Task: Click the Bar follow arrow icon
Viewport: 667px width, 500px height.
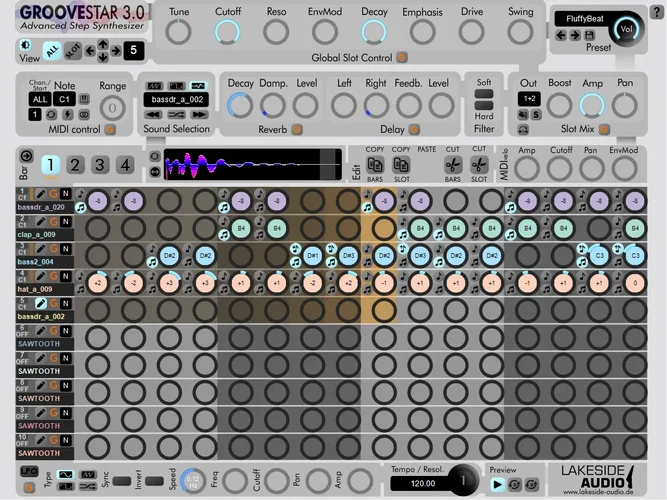Action: (x=26, y=156)
